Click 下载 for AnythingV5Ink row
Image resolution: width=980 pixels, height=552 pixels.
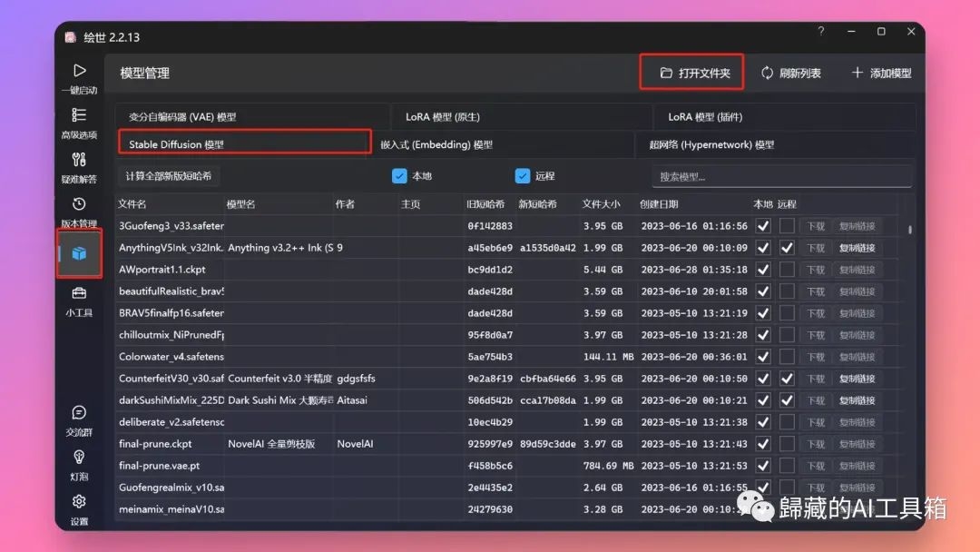816,248
